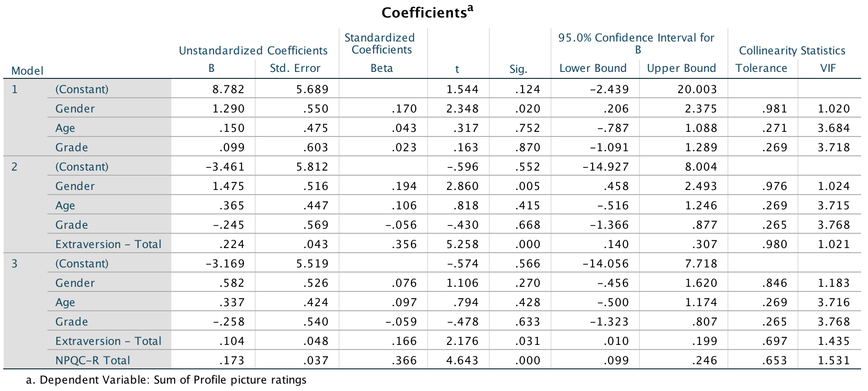Select the Lower Bound column header
Screen dimensions: 868x391
point(592,68)
